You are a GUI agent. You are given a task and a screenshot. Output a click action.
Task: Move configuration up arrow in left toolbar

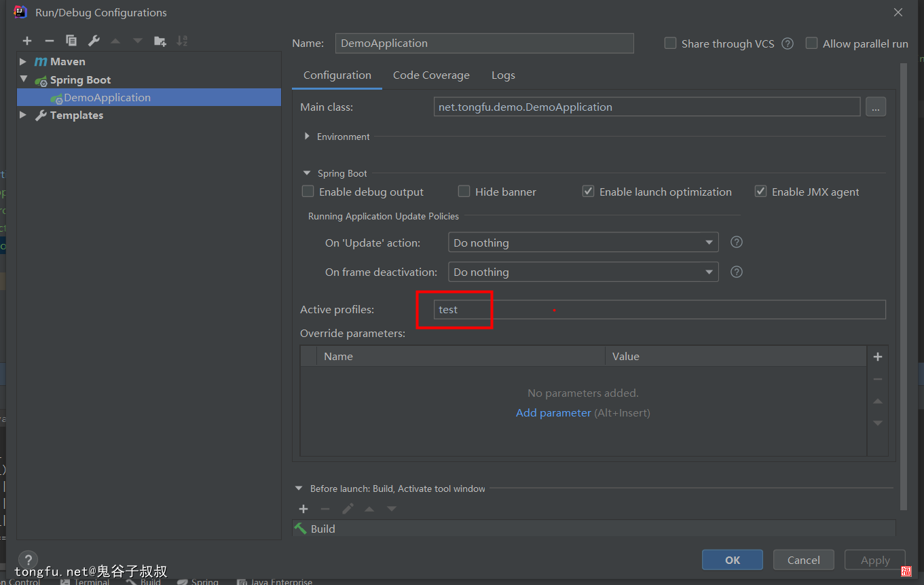[115, 41]
